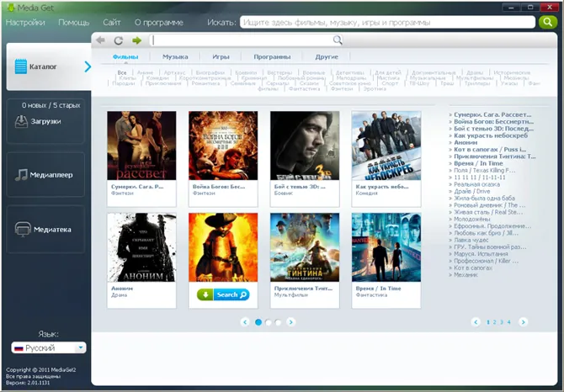Click list entry Лавка чудес
Screen dimensions: 564x392
tap(471, 240)
